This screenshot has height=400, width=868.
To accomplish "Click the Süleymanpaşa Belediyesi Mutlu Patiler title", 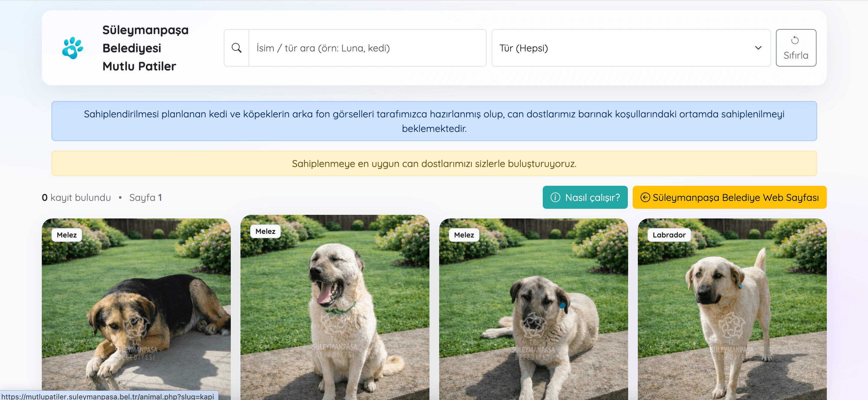I will [x=146, y=48].
